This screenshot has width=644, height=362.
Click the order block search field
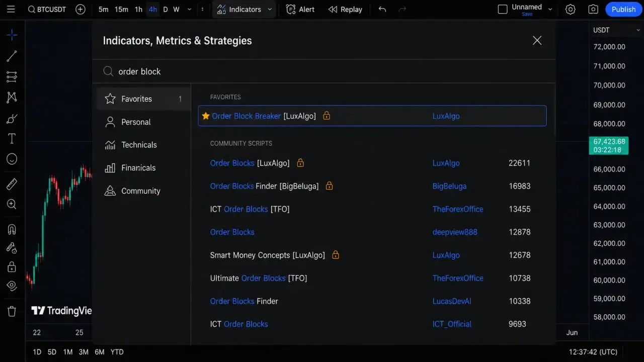click(324, 71)
